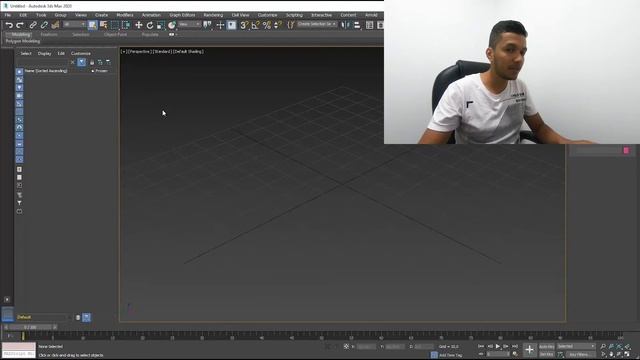Viewport: 640px width, 360px height.
Task: Open the Graph Editors menu
Action: pos(182,15)
